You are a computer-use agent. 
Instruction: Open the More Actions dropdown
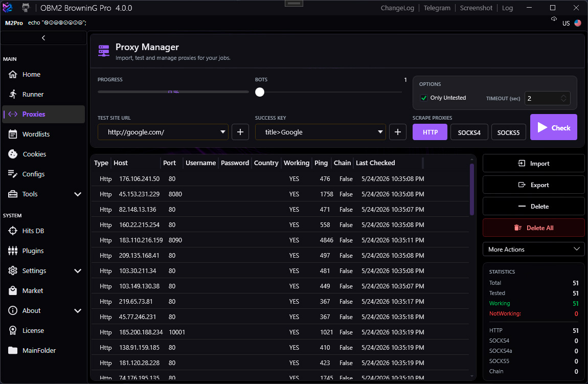(x=533, y=250)
